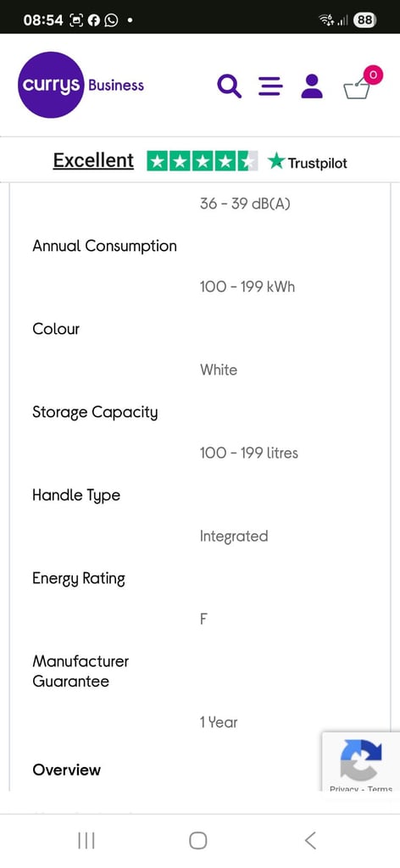Screen dimensions: 400x868
Task: Tap the Currys purple logo
Action: coord(51,85)
